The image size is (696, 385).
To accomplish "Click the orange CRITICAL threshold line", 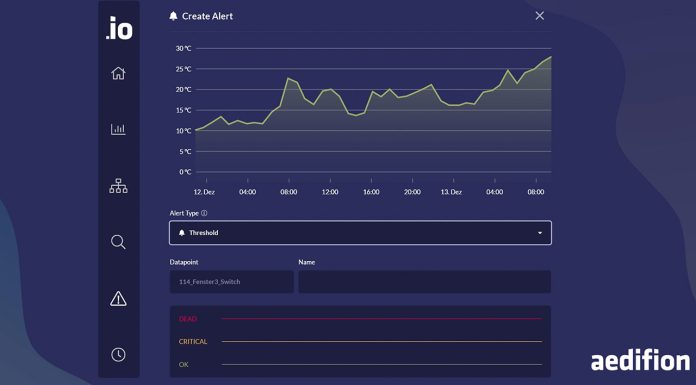I will click(382, 341).
